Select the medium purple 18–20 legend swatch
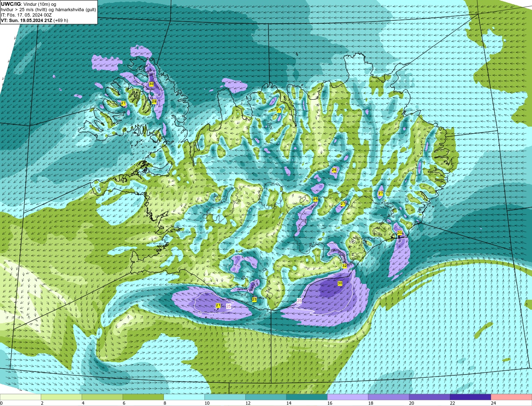 coord(389,397)
